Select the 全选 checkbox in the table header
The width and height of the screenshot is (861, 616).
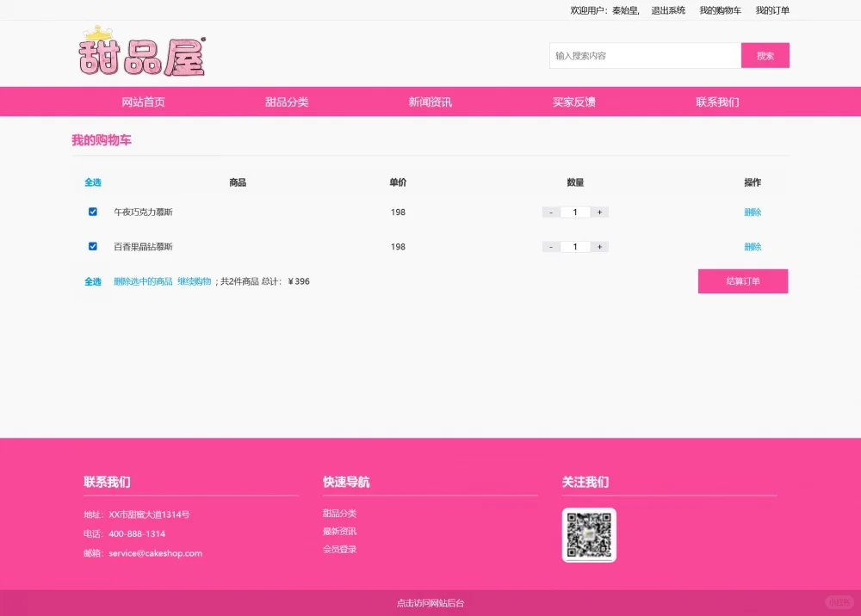pos(92,182)
